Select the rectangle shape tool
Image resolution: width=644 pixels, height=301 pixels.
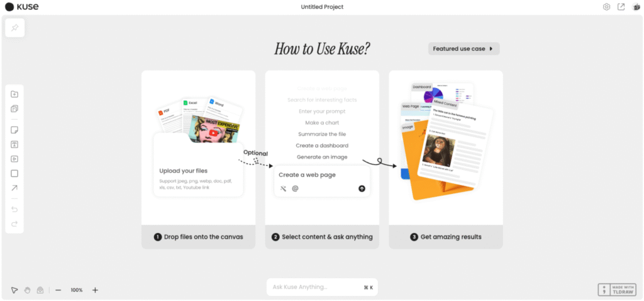(x=14, y=173)
